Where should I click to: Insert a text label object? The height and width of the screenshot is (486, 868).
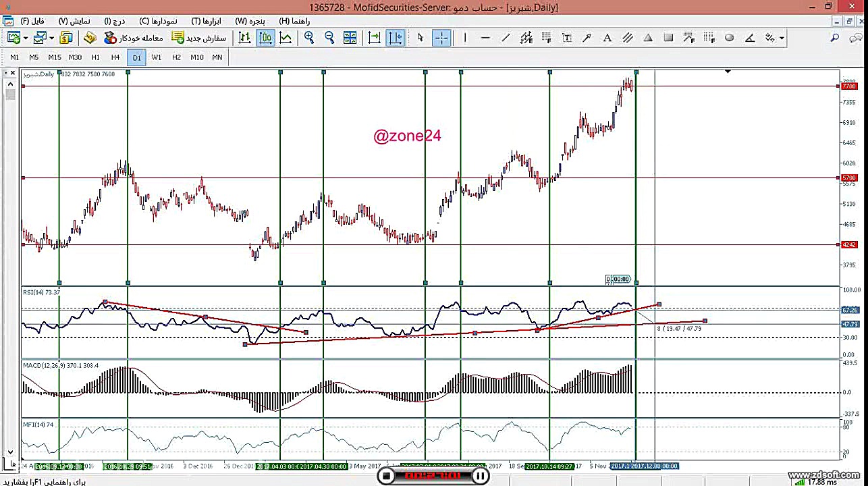(x=566, y=38)
